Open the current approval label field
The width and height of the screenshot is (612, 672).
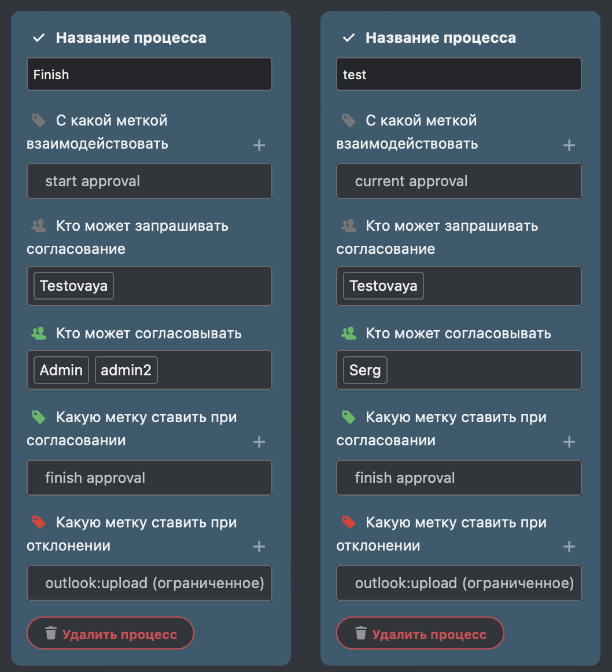tap(459, 181)
